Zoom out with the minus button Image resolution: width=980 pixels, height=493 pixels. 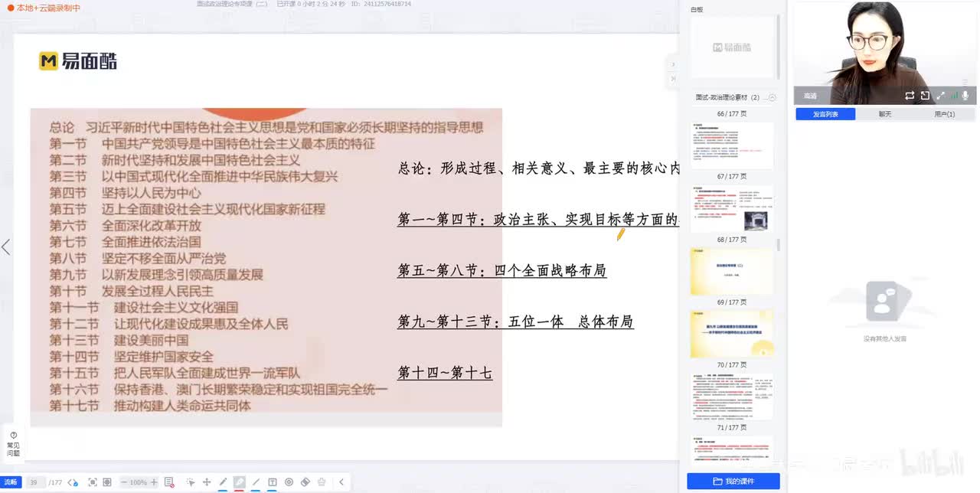tap(124, 482)
